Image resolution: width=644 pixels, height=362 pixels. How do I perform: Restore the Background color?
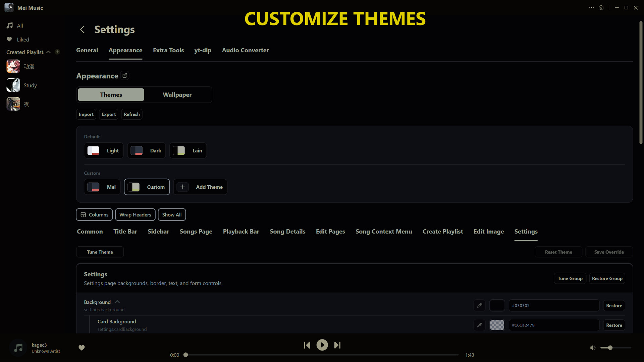pyautogui.click(x=614, y=306)
